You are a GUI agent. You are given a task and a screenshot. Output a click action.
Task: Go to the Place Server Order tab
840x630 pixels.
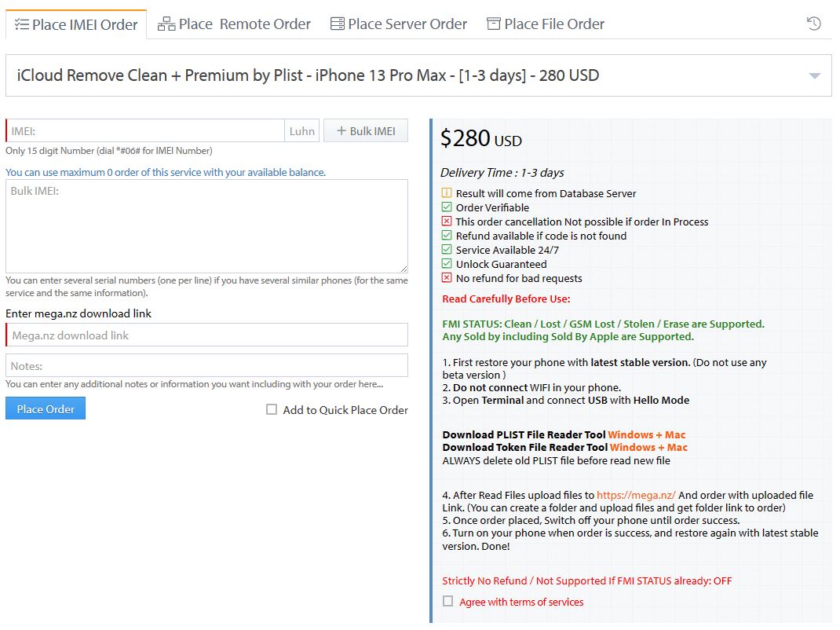(399, 24)
